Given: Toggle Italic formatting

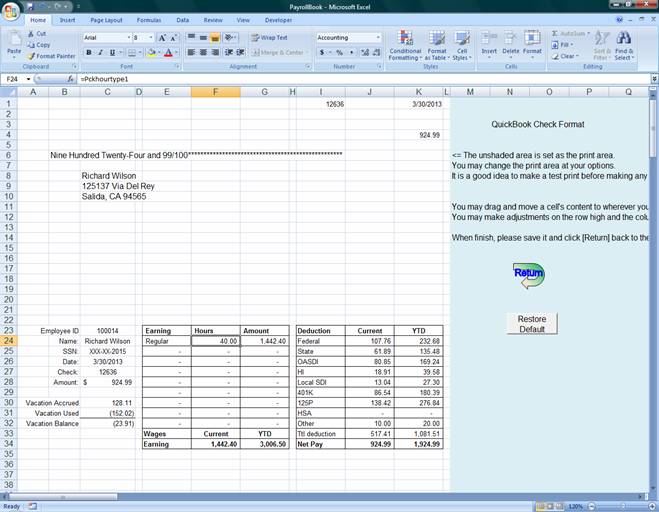Looking at the screenshot, I should tap(98, 53).
